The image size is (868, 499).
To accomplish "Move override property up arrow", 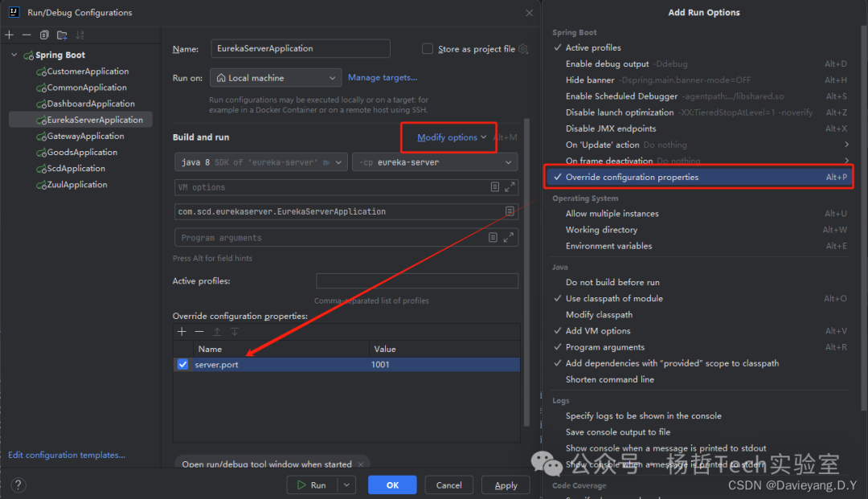I will coord(217,331).
